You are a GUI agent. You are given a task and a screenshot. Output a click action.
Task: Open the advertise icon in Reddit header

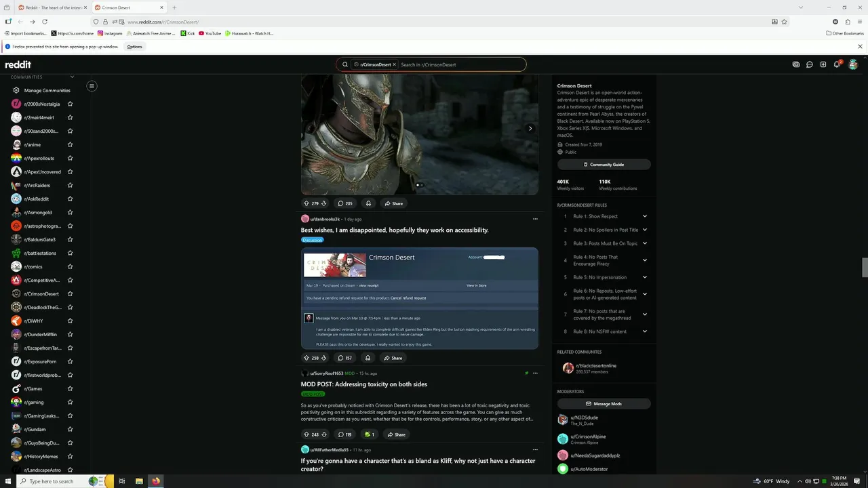[796, 64]
